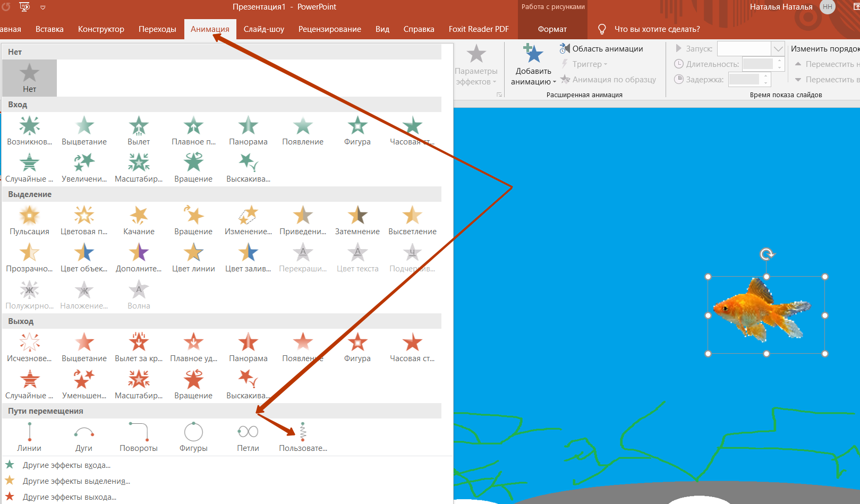The width and height of the screenshot is (860, 504).
Task: Apply the Качание emphasis animation
Action: (x=139, y=220)
